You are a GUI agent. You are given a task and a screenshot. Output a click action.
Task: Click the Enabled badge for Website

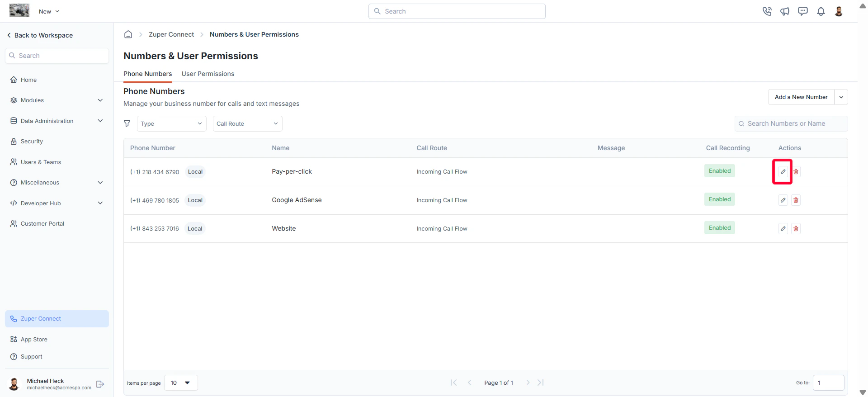point(720,228)
